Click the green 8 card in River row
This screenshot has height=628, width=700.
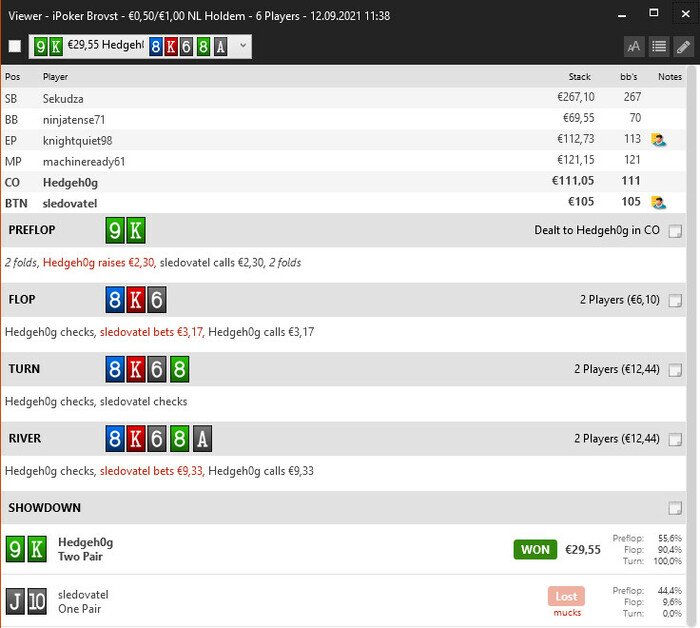pos(179,439)
